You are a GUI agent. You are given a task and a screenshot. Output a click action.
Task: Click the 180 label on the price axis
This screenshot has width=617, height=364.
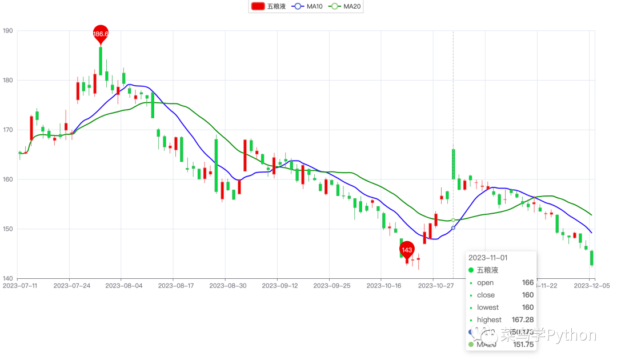8,80
